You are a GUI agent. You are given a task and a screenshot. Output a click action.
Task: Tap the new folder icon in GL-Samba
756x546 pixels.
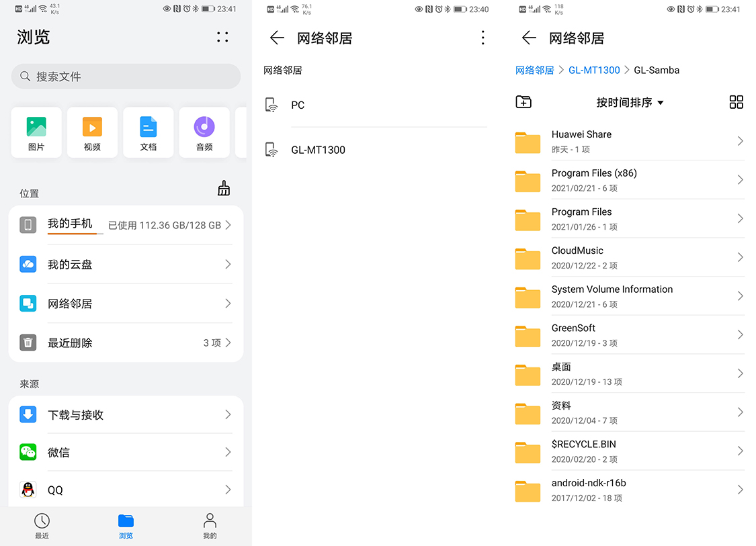523,102
